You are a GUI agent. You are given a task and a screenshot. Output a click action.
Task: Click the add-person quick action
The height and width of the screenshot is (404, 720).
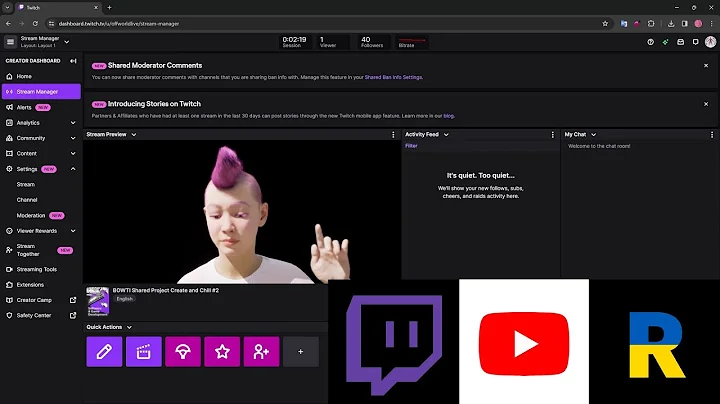coord(261,352)
